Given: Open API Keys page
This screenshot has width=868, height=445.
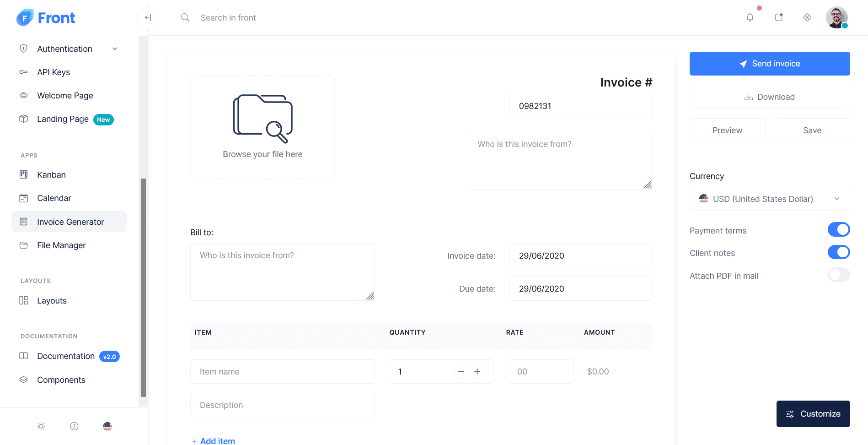Looking at the screenshot, I should (69, 72).
